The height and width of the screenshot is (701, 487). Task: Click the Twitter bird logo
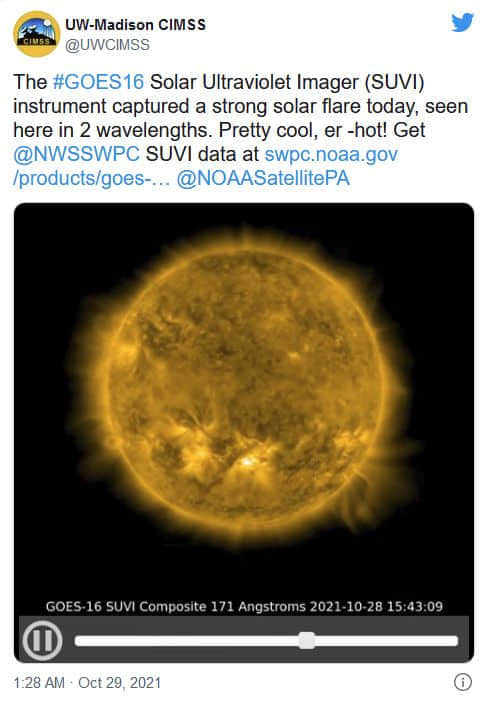pyautogui.click(x=462, y=22)
